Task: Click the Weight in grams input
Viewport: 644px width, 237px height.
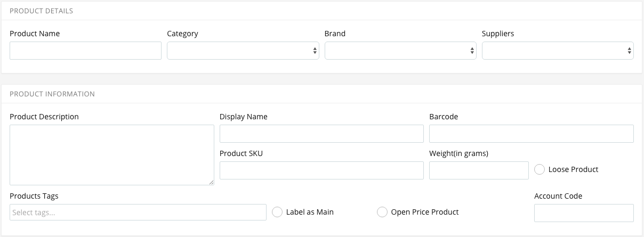Action: click(x=479, y=170)
